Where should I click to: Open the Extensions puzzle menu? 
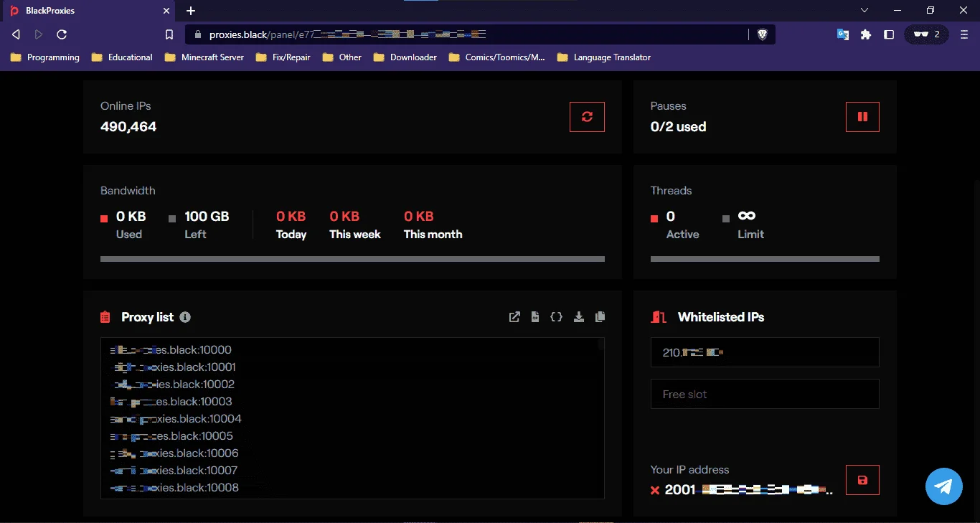[x=866, y=34]
